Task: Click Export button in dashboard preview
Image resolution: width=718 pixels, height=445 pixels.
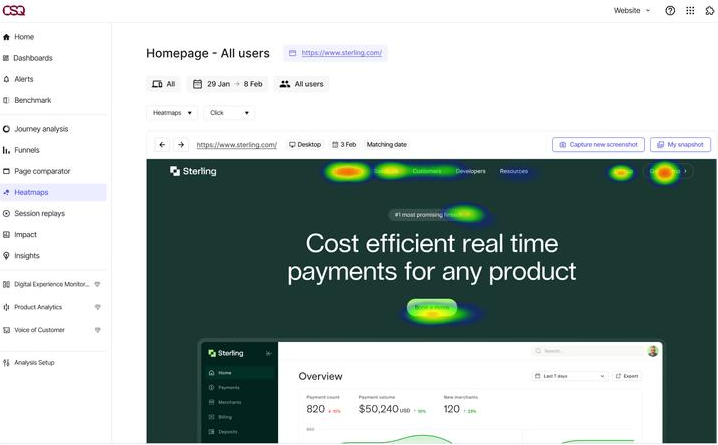Action: pyautogui.click(x=627, y=376)
